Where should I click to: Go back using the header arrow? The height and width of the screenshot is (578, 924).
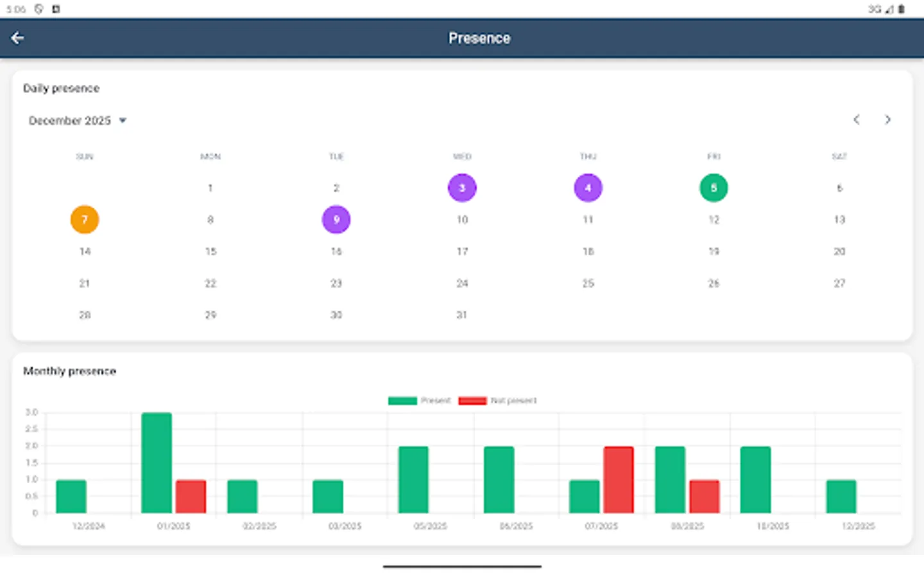[x=17, y=38]
